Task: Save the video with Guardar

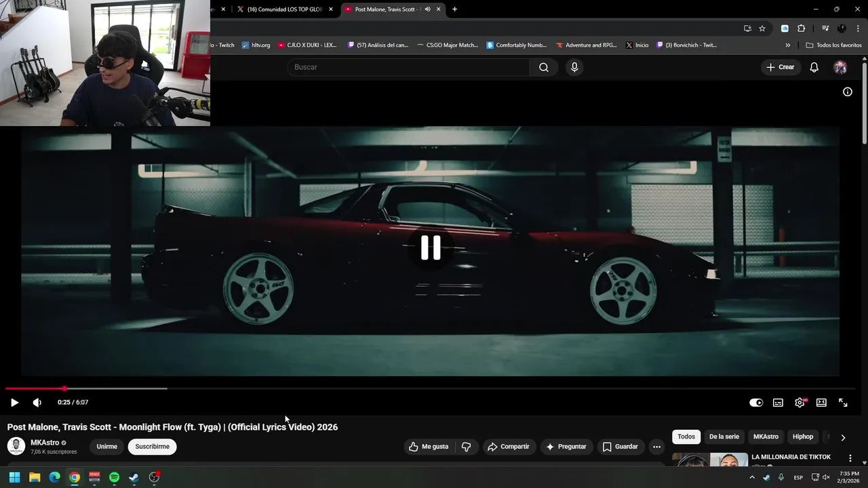Action: [620, 447]
